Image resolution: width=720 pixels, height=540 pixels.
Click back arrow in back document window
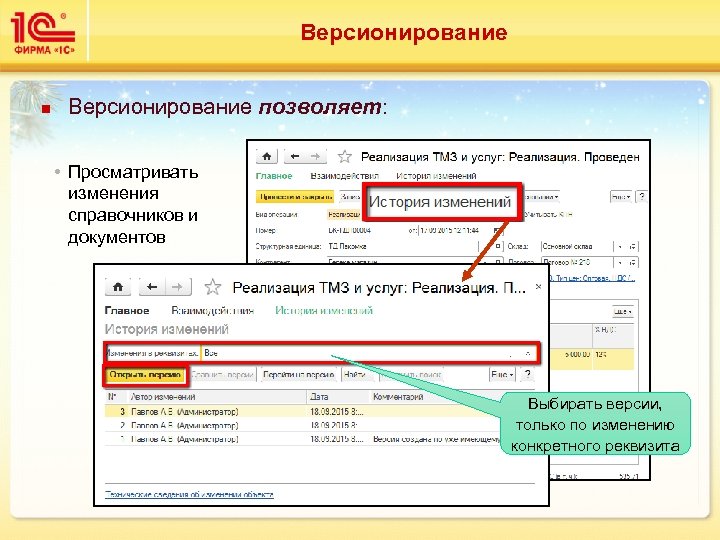coord(295,157)
